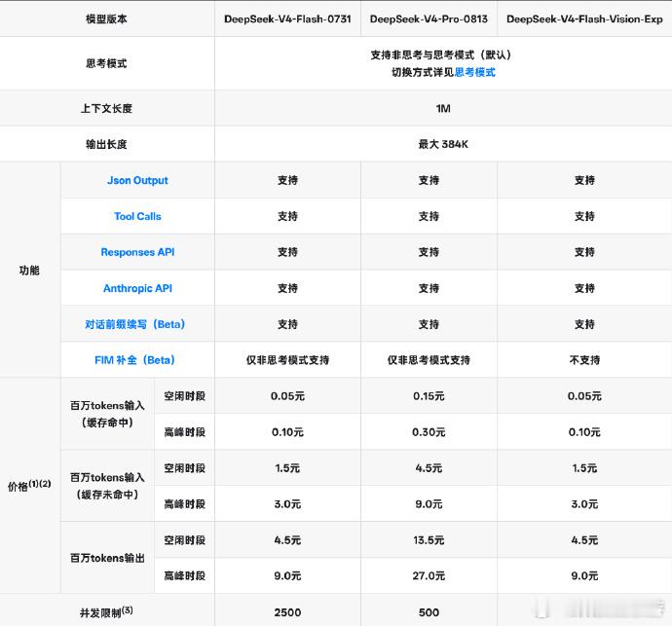Click the 0.30元 price cell
Screen dimensions: 672x626
pyautogui.click(x=429, y=432)
